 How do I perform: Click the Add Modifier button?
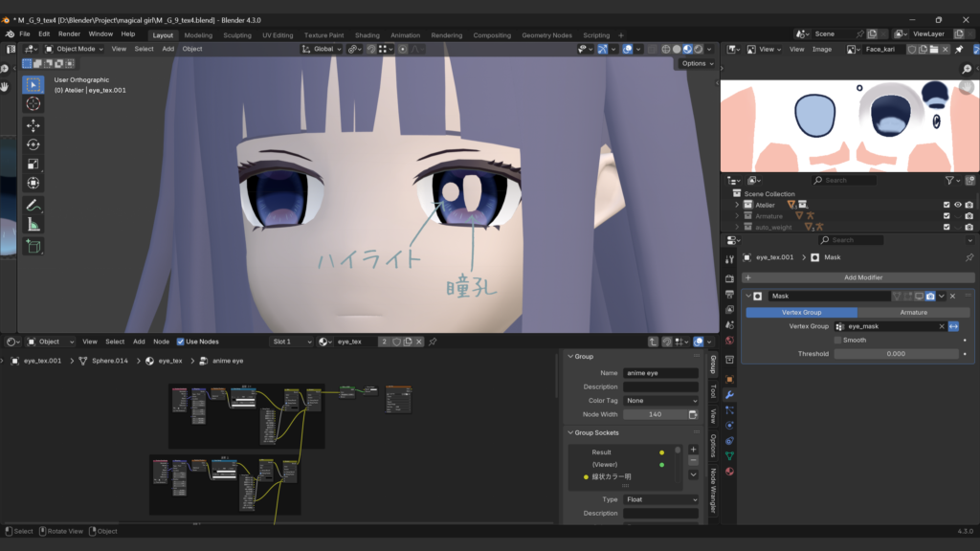pos(862,277)
